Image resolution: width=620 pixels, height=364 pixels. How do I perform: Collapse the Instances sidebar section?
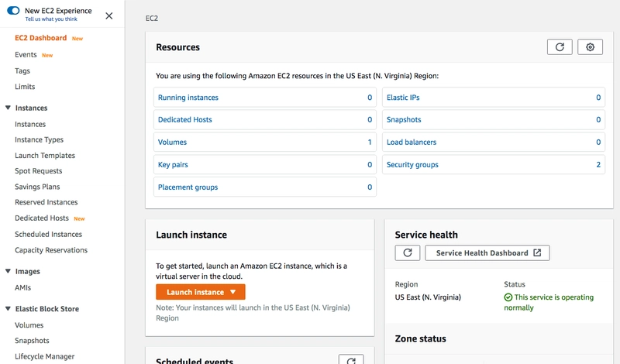pos(8,108)
